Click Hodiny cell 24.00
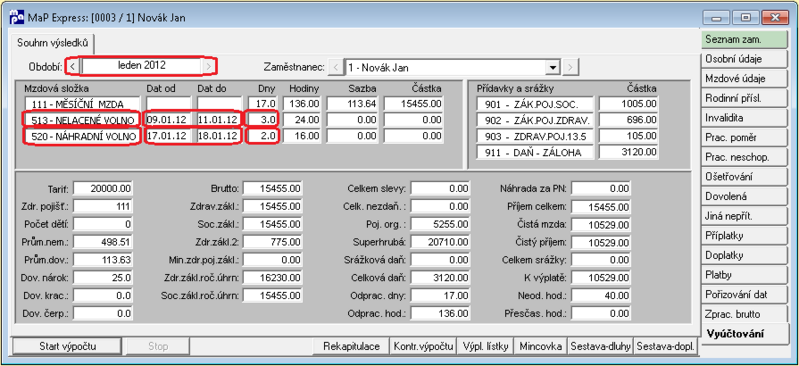 point(302,120)
